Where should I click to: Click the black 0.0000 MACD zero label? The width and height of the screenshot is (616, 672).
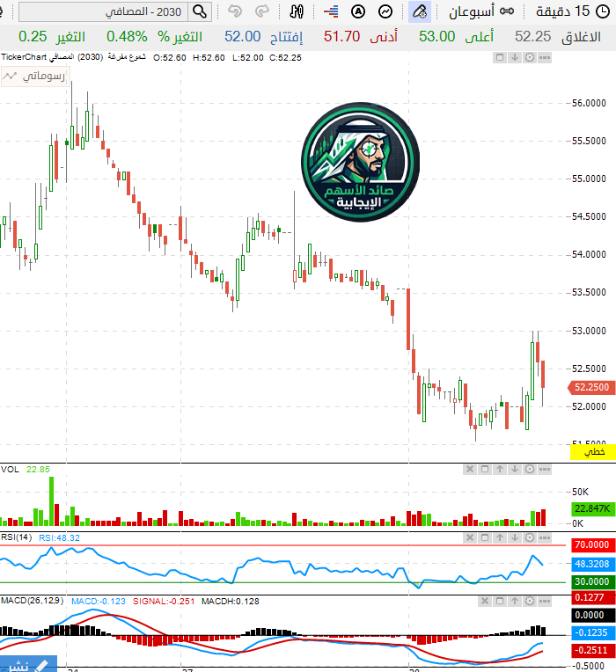(x=593, y=615)
